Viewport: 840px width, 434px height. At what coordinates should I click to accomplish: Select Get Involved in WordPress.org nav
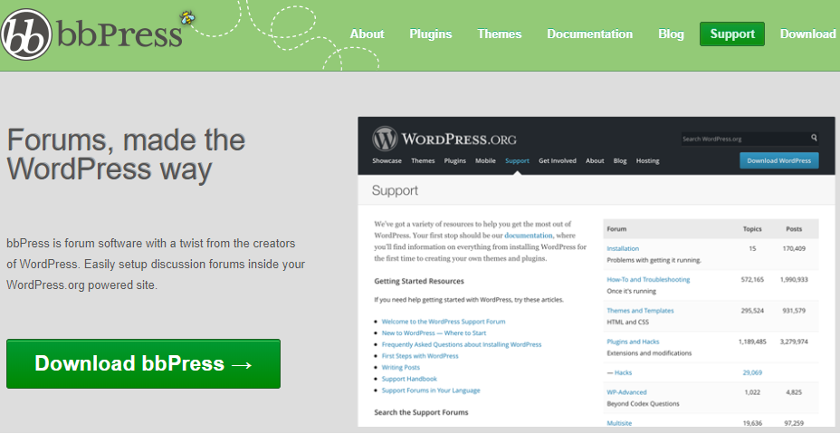click(x=557, y=161)
